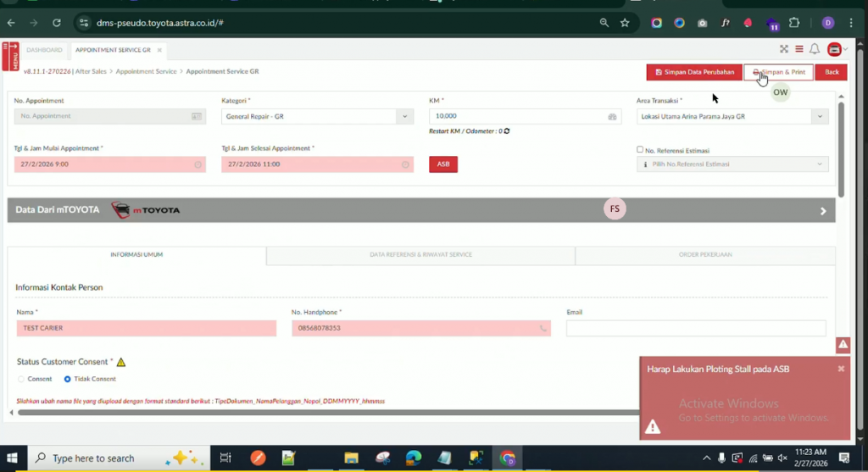Image resolution: width=868 pixels, height=472 pixels.
Task: Click phone icon in No. Handphone field
Action: tap(542, 328)
